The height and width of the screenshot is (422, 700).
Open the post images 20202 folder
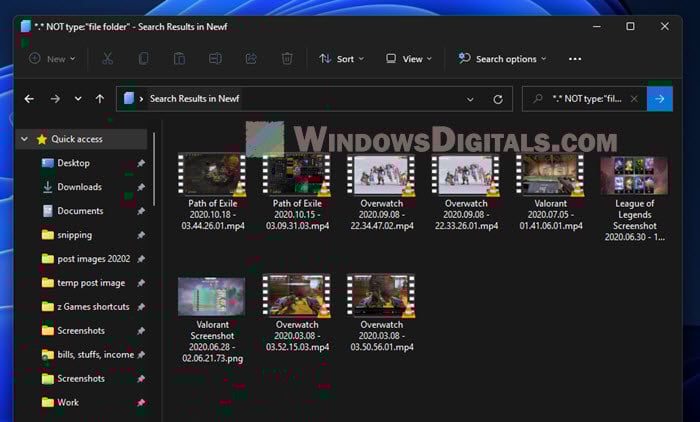[x=94, y=259]
